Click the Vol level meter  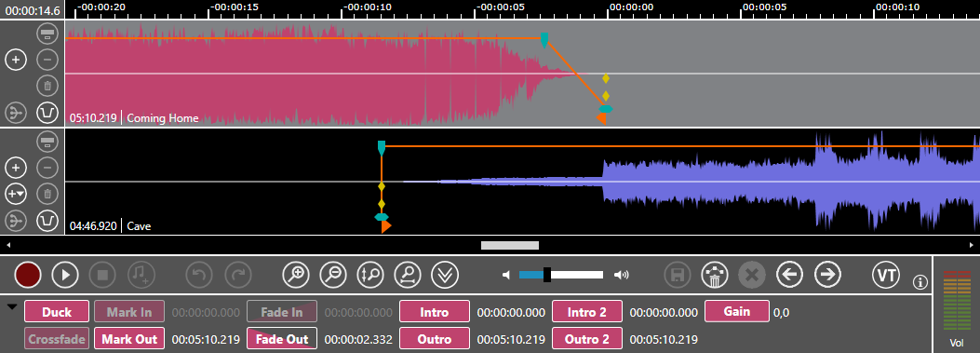pyautogui.click(x=956, y=302)
